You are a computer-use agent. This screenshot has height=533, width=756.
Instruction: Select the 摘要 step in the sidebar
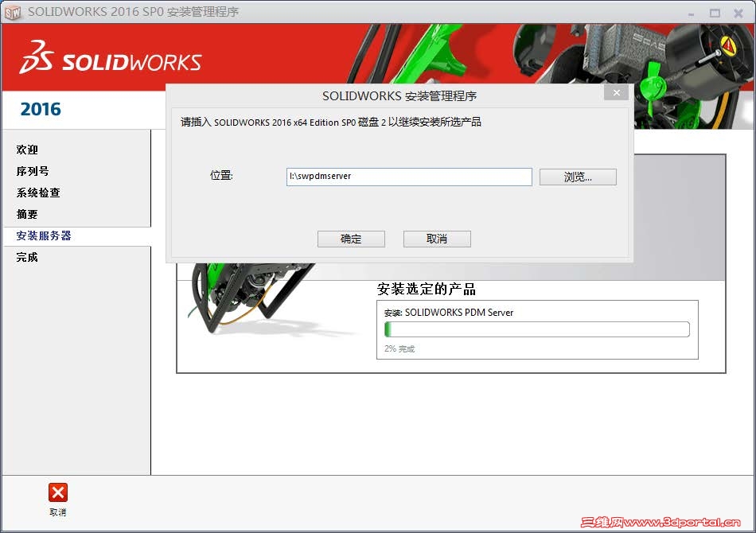[x=27, y=214]
